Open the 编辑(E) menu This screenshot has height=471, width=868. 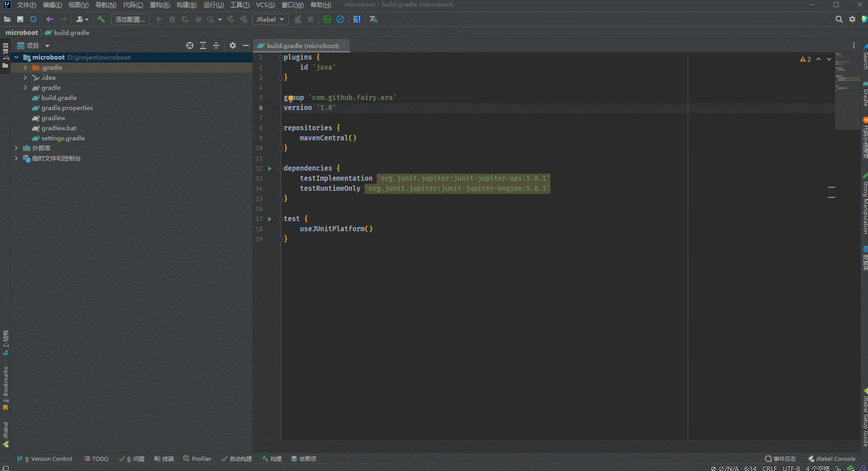53,5
